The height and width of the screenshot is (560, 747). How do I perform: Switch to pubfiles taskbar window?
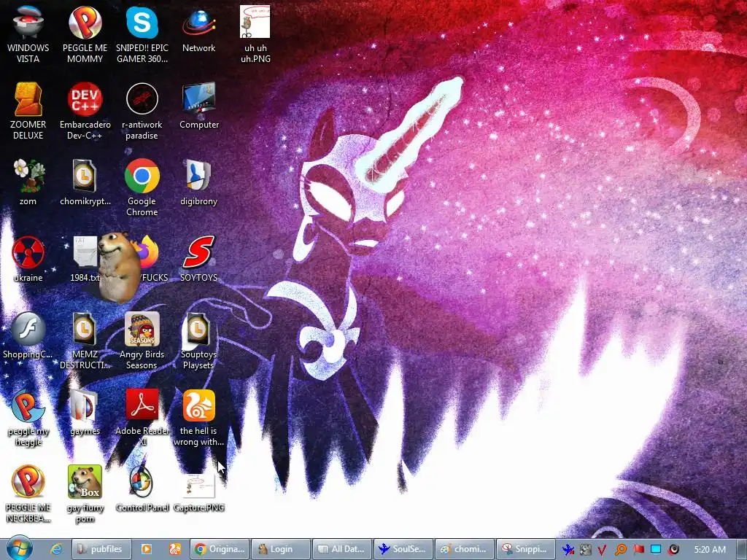(x=101, y=549)
